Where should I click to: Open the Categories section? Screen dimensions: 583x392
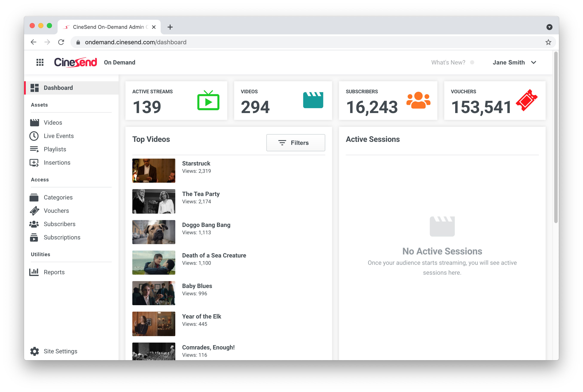pyautogui.click(x=58, y=197)
